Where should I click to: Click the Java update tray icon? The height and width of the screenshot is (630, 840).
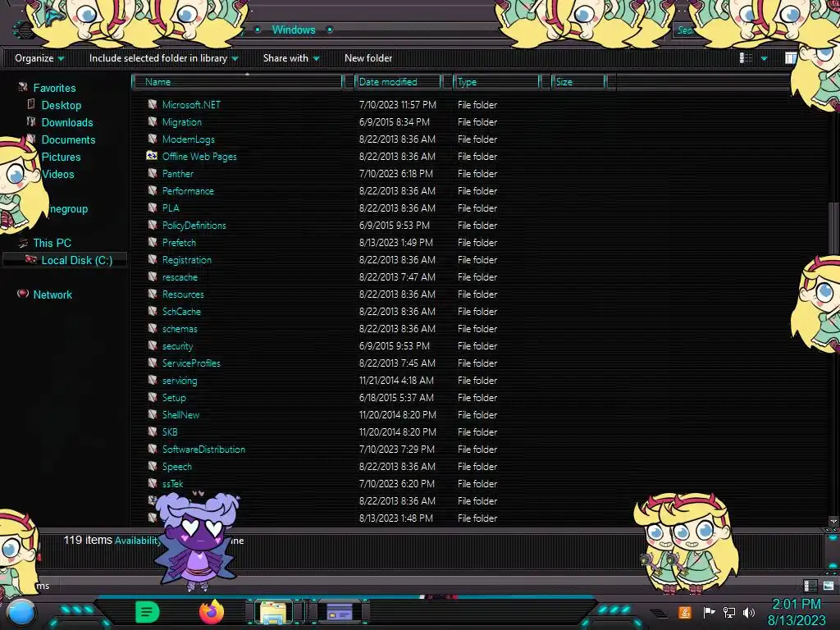point(685,612)
